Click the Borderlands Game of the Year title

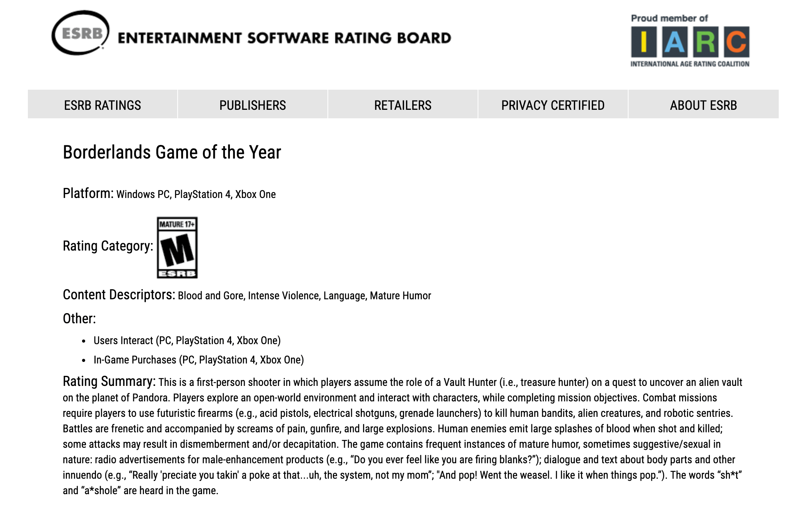tap(172, 152)
